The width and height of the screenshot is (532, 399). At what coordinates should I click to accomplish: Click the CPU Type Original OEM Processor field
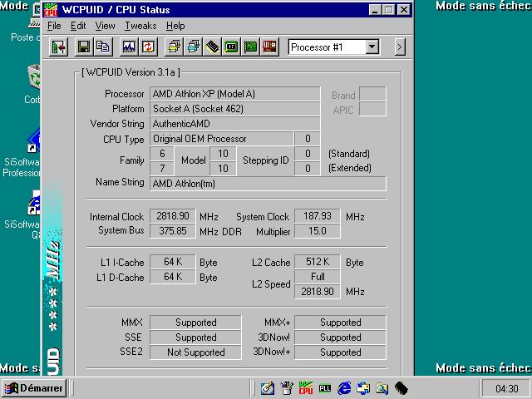222,139
